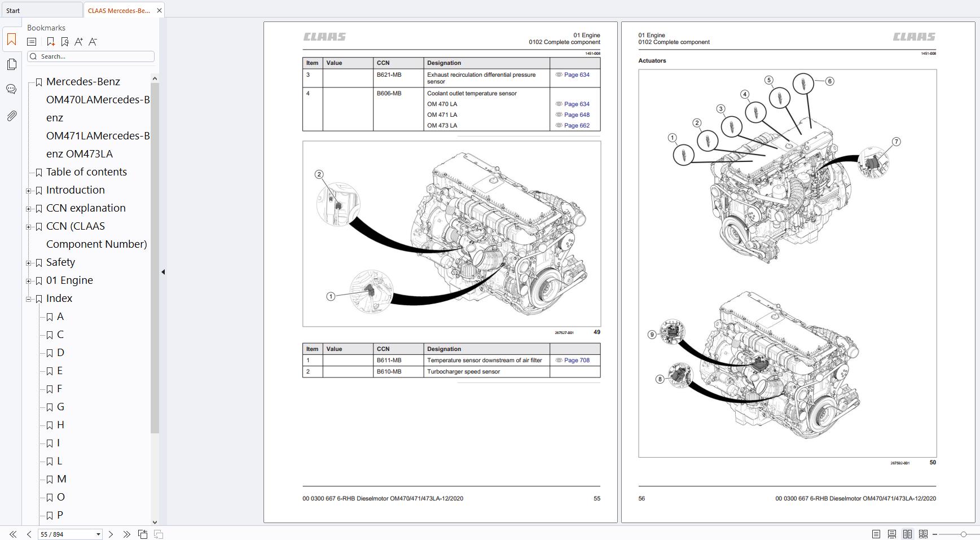Open the Attachments paperclip panel icon
Screen dimensions: 980x540
tap(11, 116)
